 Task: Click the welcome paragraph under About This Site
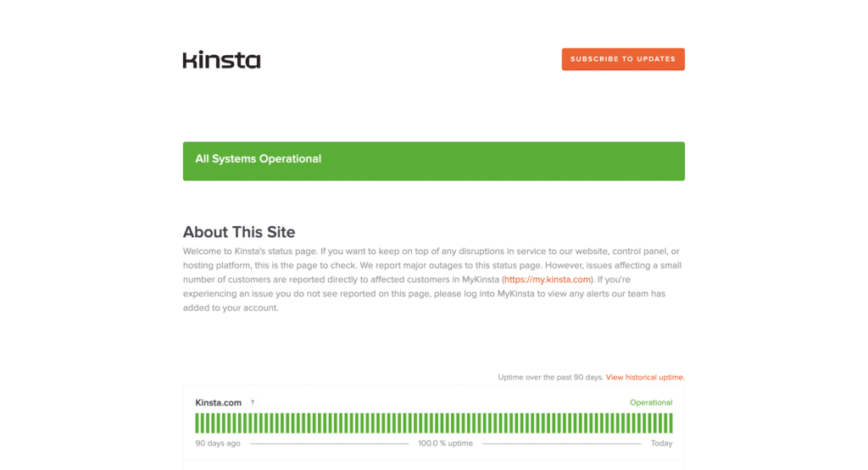coord(432,279)
